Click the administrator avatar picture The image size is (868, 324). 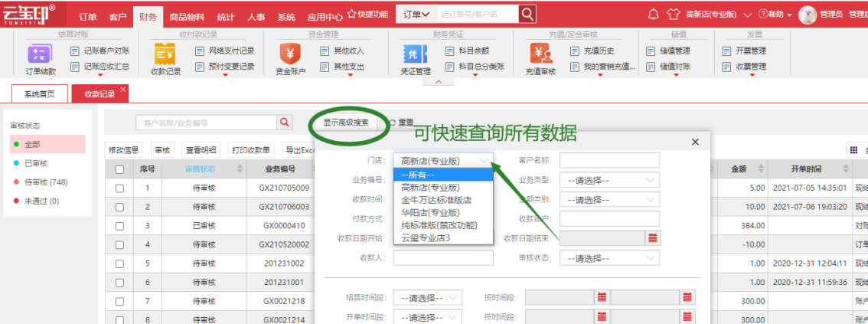tap(808, 15)
